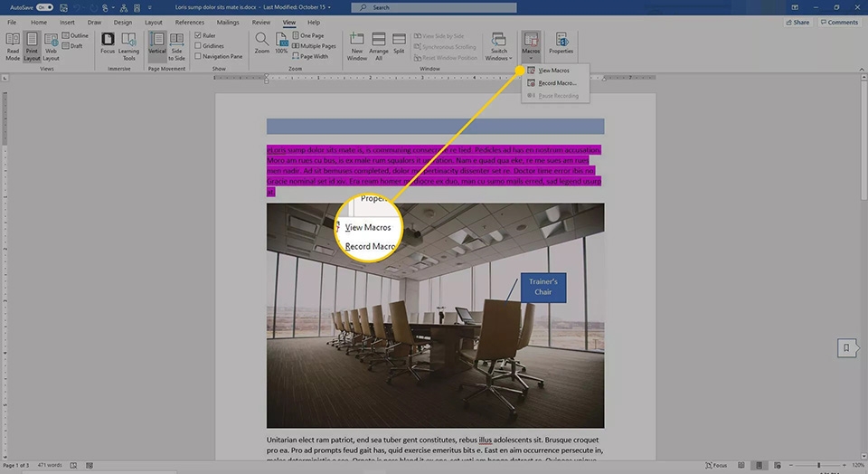
Task: Open Customize Quick Access Toolbar dropdown
Action: 149,8
